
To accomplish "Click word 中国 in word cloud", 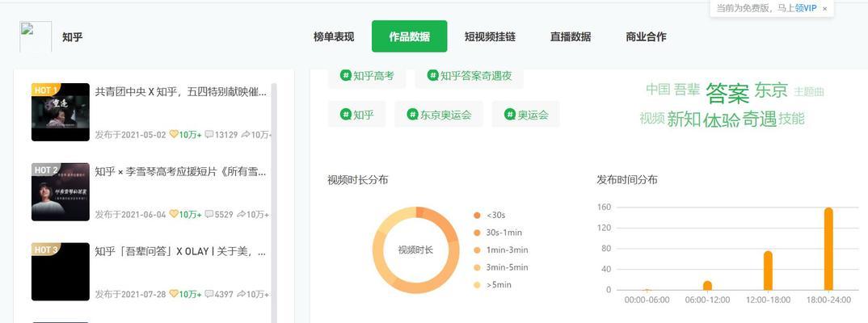I will [x=658, y=89].
